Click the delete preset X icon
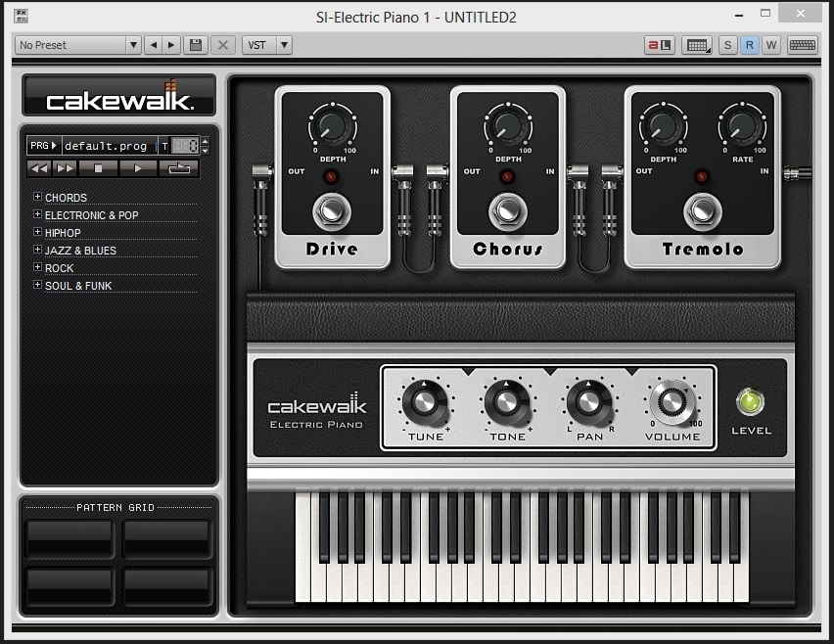The width and height of the screenshot is (834, 644). pos(223,45)
